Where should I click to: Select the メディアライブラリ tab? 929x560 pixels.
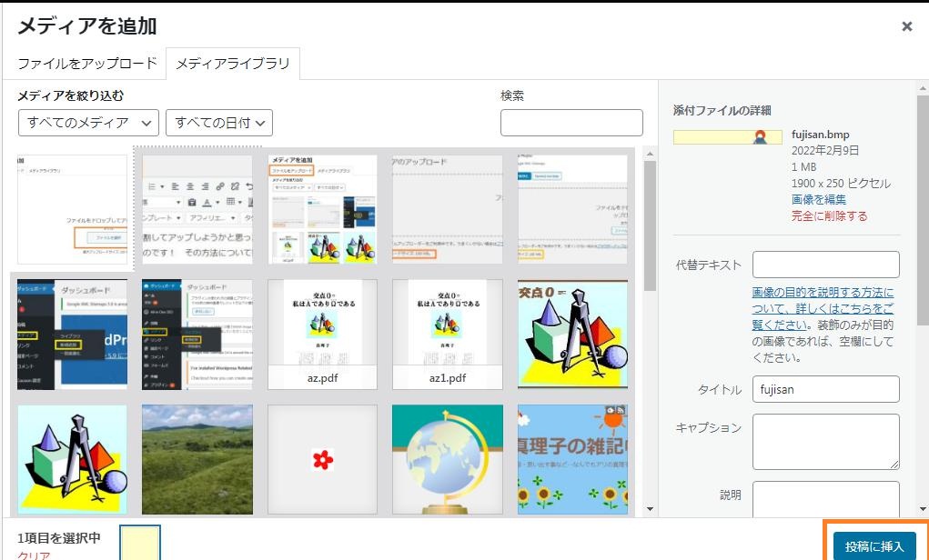click(x=233, y=64)
